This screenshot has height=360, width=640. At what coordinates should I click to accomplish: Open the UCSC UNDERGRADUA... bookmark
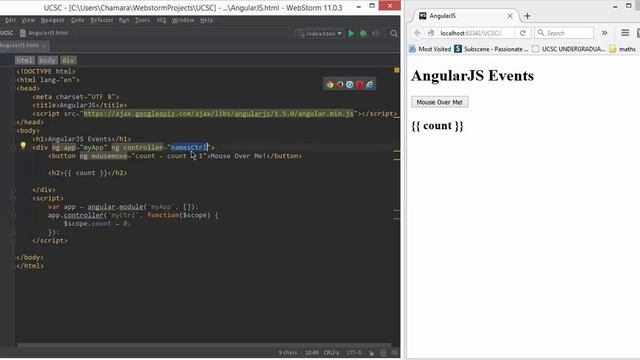(x=569, y=49)
